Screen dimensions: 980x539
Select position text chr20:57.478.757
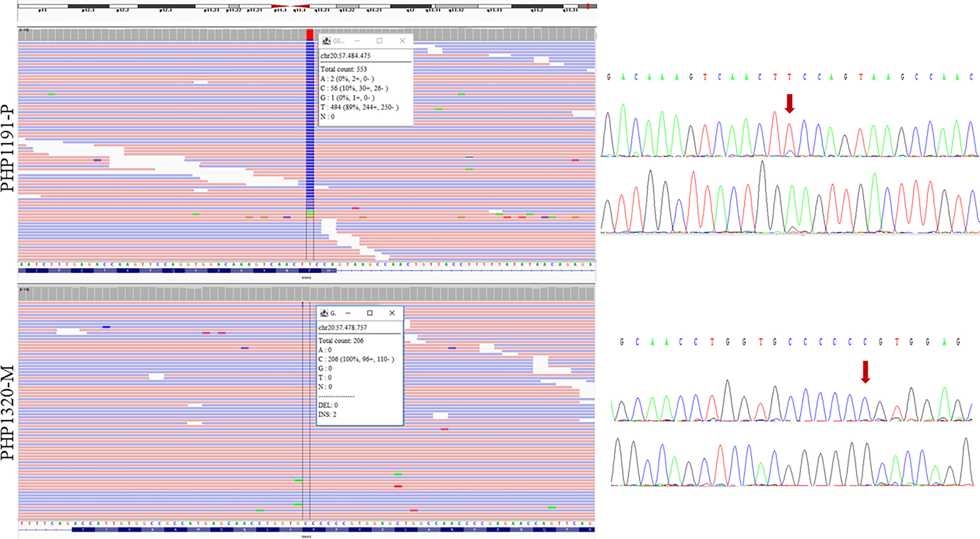click(343, 328)
